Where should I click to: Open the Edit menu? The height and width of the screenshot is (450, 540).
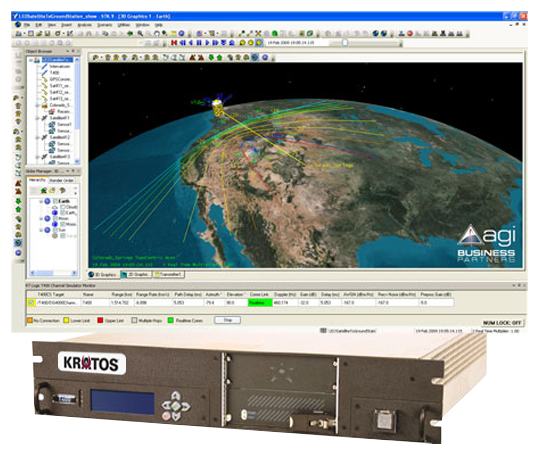coord(39,25)
